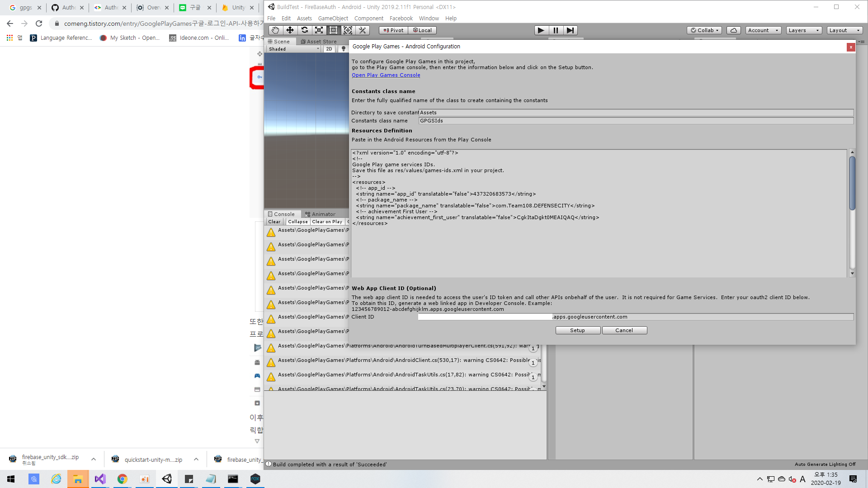Toggle Collapse in the Console
Viewport: 868px width, 488px height.
(x=297, y=222)
